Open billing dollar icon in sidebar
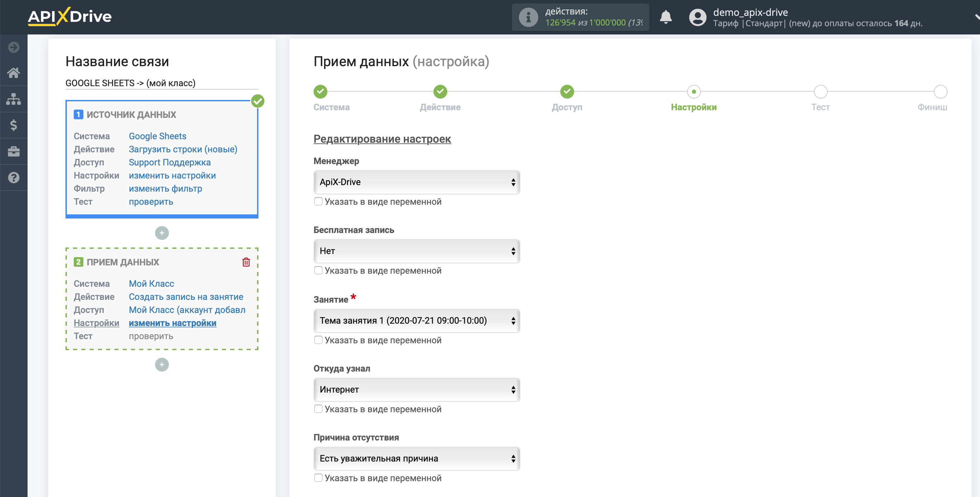This screenshot has width=980, height=497. (14, 125)
